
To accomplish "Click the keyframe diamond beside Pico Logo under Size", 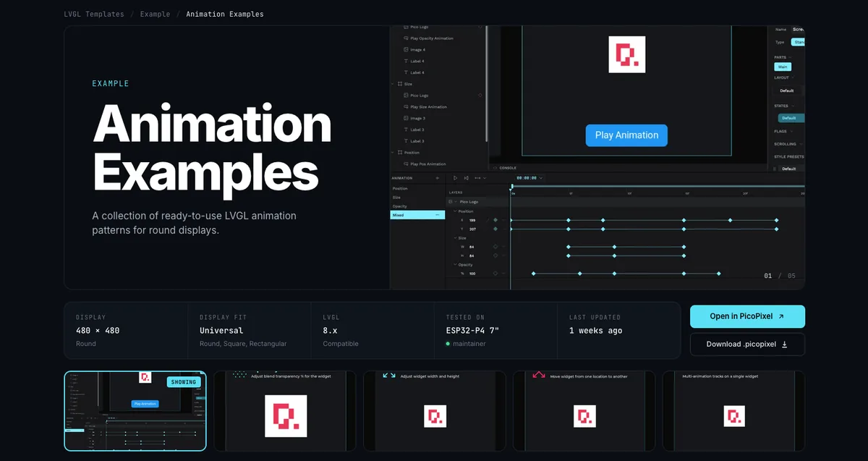I will click(480, 95).
